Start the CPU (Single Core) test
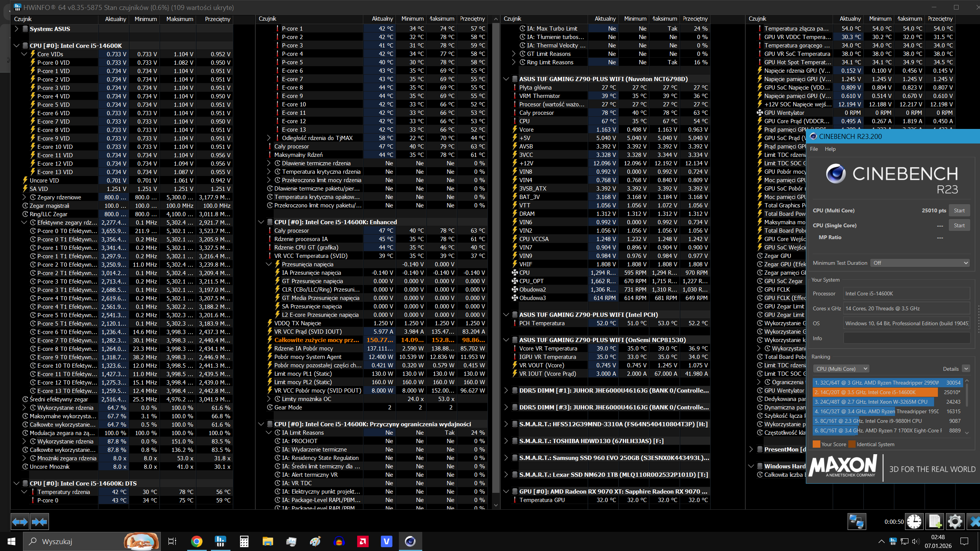This screenshot has width=980, height=551. 959,225
